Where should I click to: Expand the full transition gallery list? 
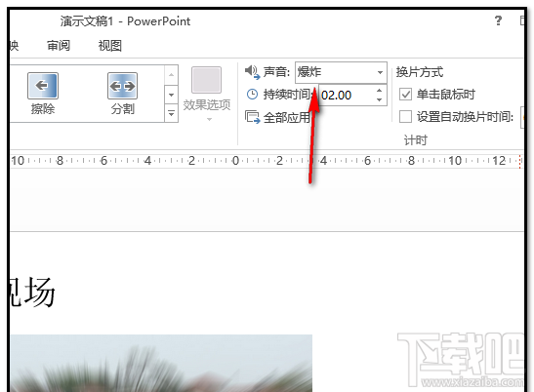pos(171,113)
